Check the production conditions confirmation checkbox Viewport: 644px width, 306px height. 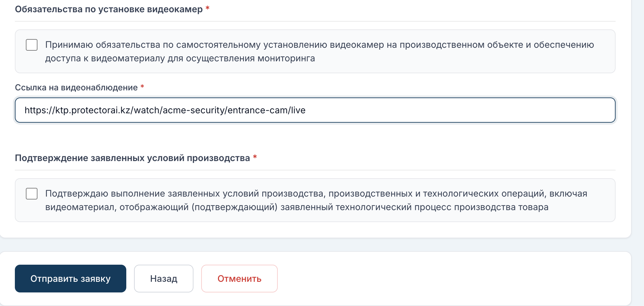click(x=32, y=194)
